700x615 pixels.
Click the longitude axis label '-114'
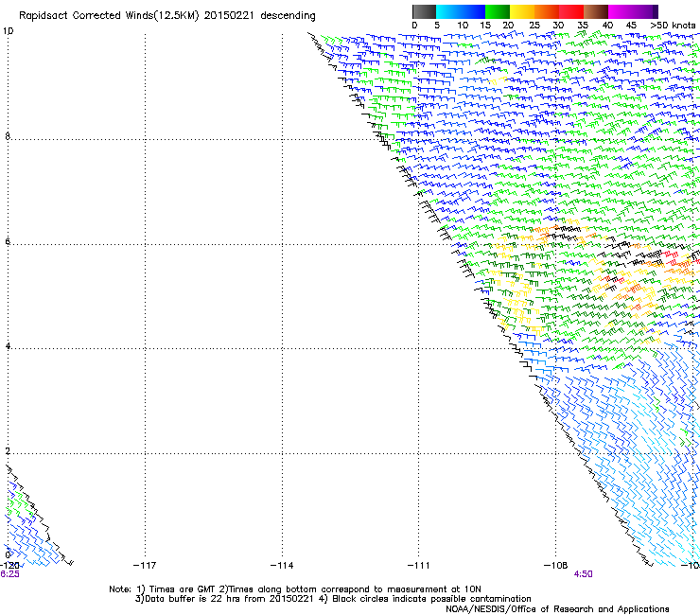(x=282, y=566)
